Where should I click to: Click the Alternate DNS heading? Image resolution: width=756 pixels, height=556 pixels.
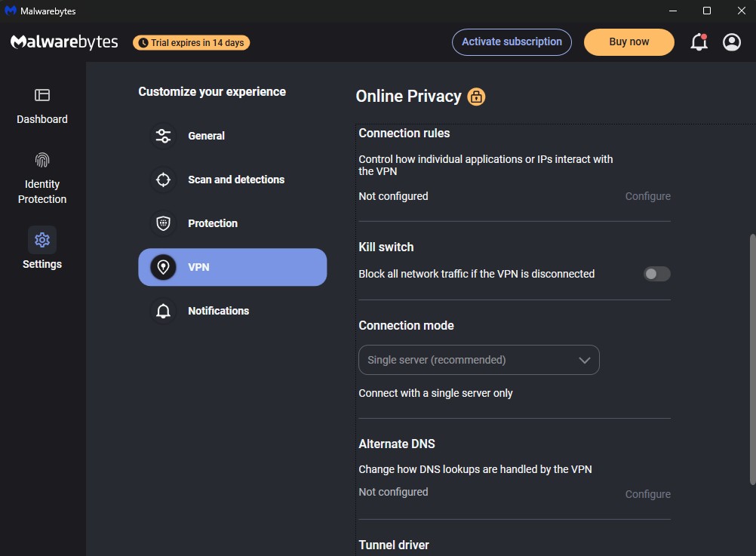click(x=397, y=444)
